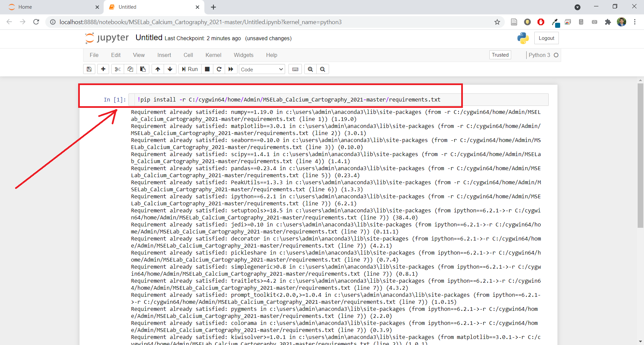
Task: Open the Kernel menu
Action: coord(213,55)
